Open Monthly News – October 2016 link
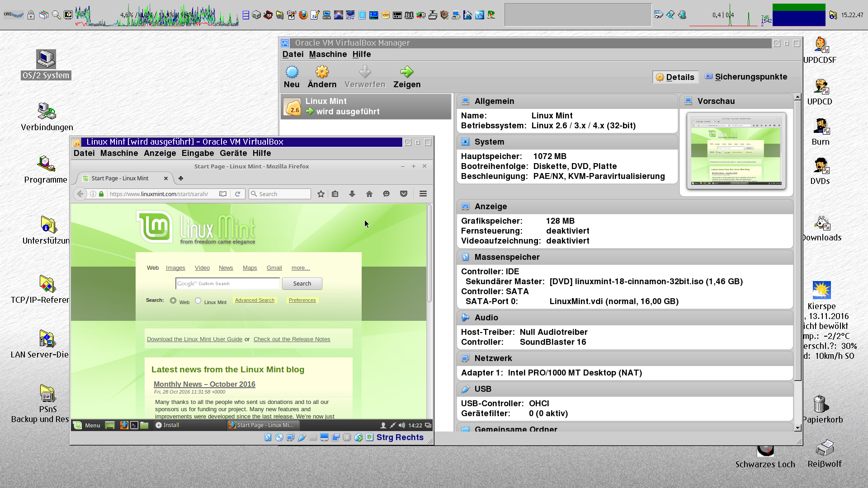Screen dimensions: 868x488 coord(204,384)
